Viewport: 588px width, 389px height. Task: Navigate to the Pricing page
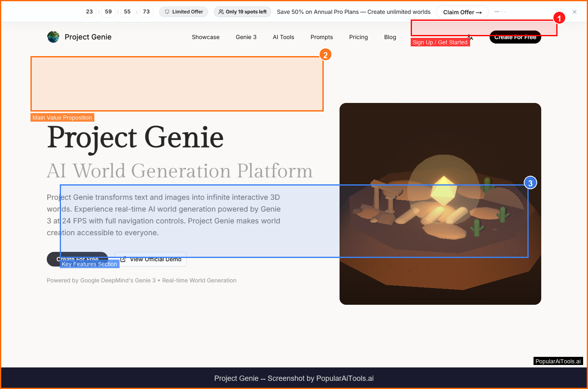point(358,37)
